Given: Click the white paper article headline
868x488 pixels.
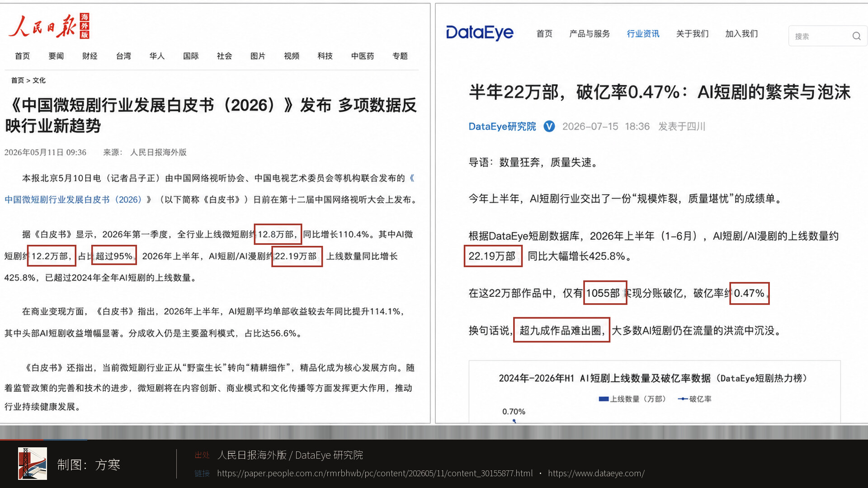Looking at the screenshot, I should pos(212,115).
